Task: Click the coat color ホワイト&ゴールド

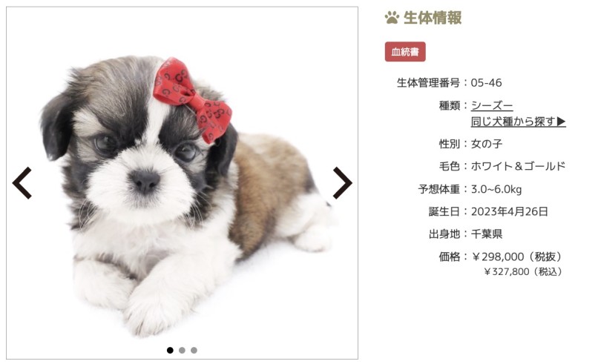Action: pos(518,166)
